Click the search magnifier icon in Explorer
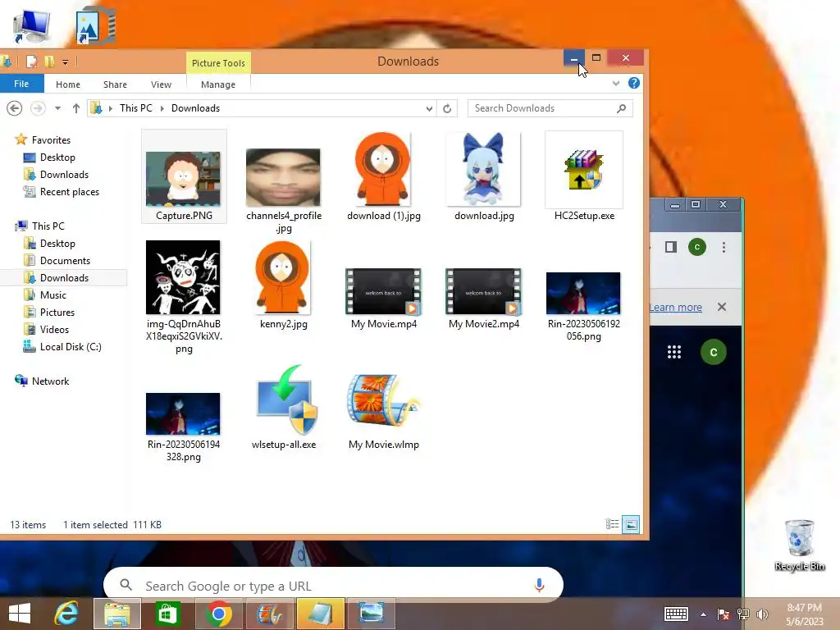Viewport: 840px width, 630px height. click(x=622, y=108)
